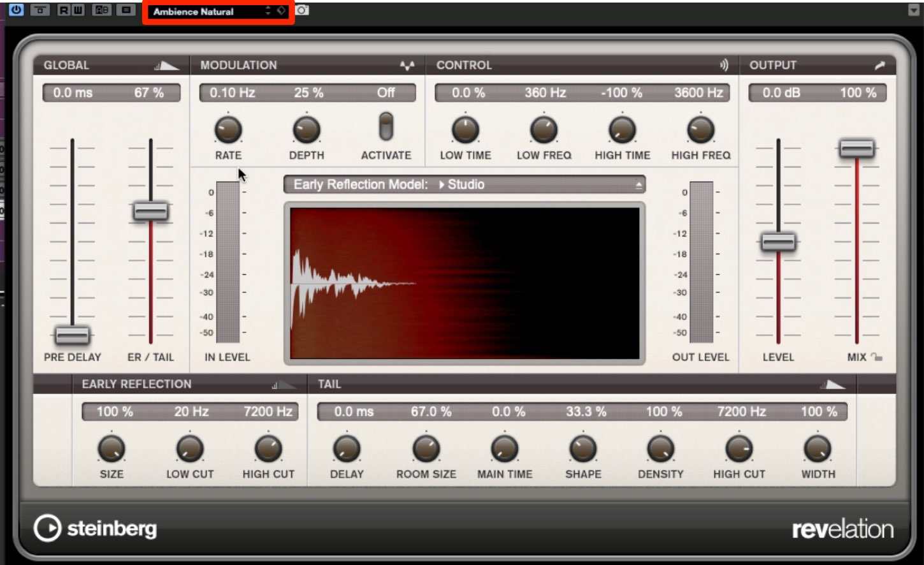The height and width of the screenshot is (565, 924).
Task: Click the Control section speaker icon
Action: click(724, 65)
